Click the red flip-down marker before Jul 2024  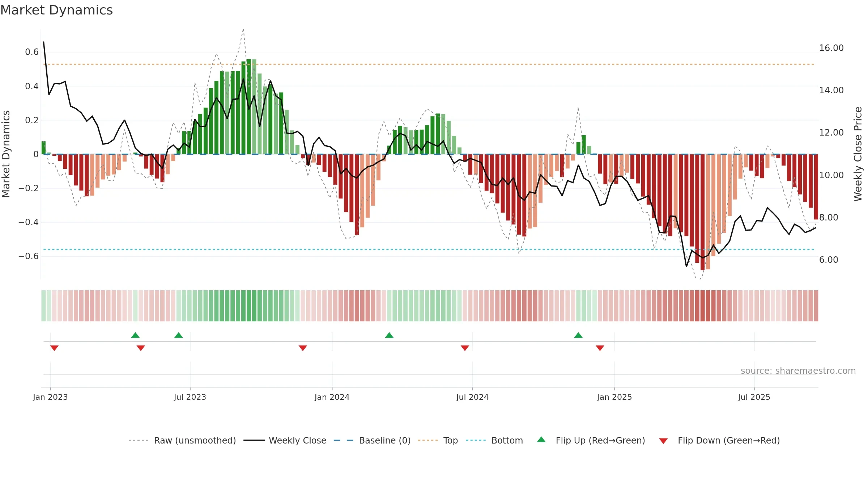tap(465, 348)
